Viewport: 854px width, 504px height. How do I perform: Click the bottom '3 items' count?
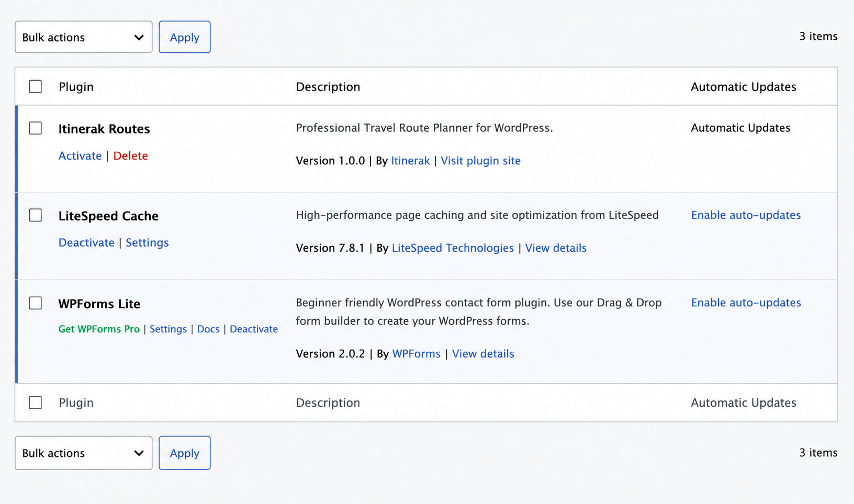818,453
